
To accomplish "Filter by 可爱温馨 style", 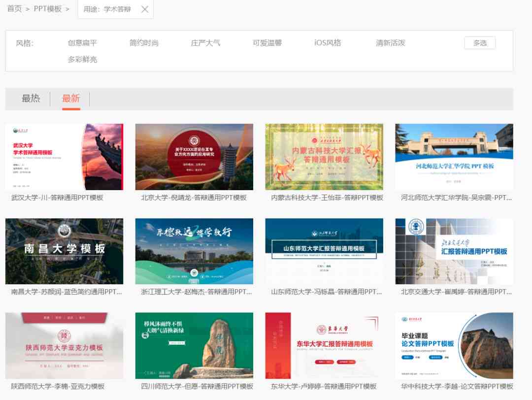I will (x=267, y=43).
